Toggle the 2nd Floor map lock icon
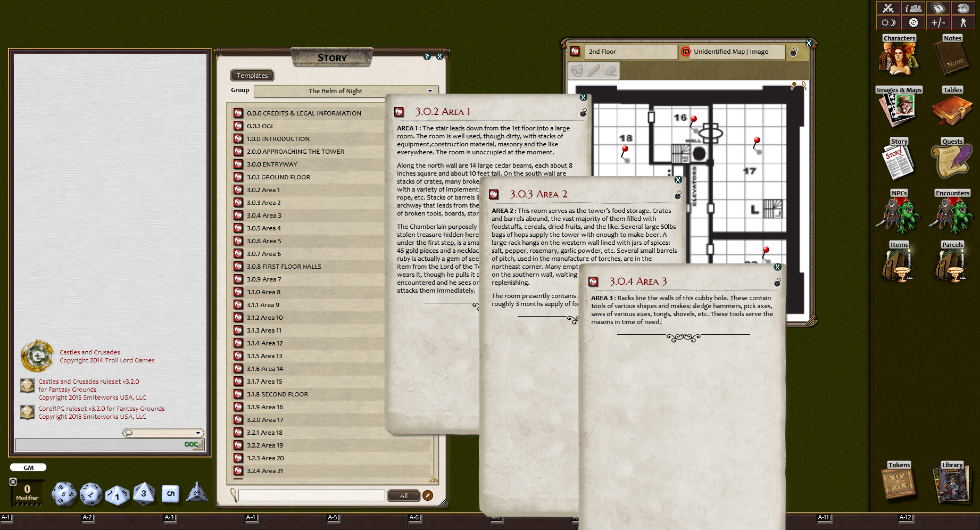980x530 pixels. pos(793,52)
